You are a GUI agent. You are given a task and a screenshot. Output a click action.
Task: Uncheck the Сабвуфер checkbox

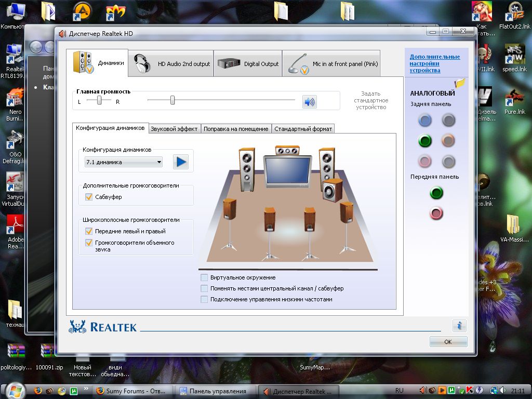pos(88,197)
